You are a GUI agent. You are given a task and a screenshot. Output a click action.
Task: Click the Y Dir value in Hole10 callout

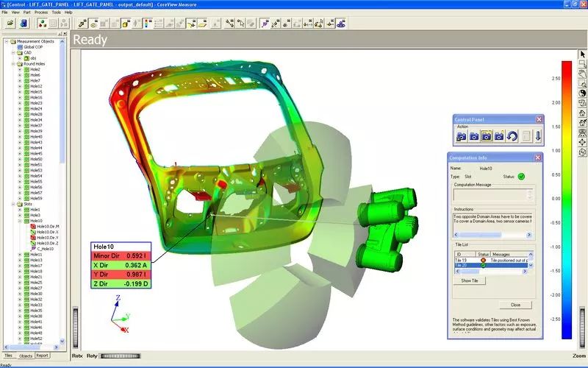point(136,275)
